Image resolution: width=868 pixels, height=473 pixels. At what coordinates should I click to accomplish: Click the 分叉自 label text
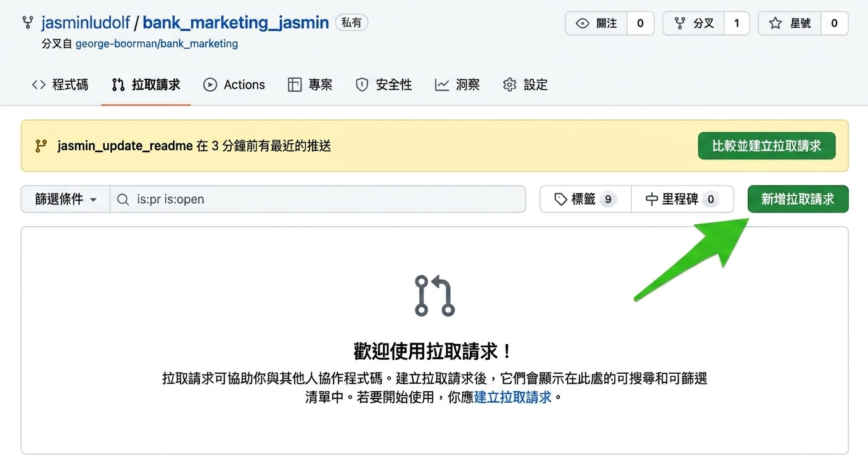click(x=57, y=44)
